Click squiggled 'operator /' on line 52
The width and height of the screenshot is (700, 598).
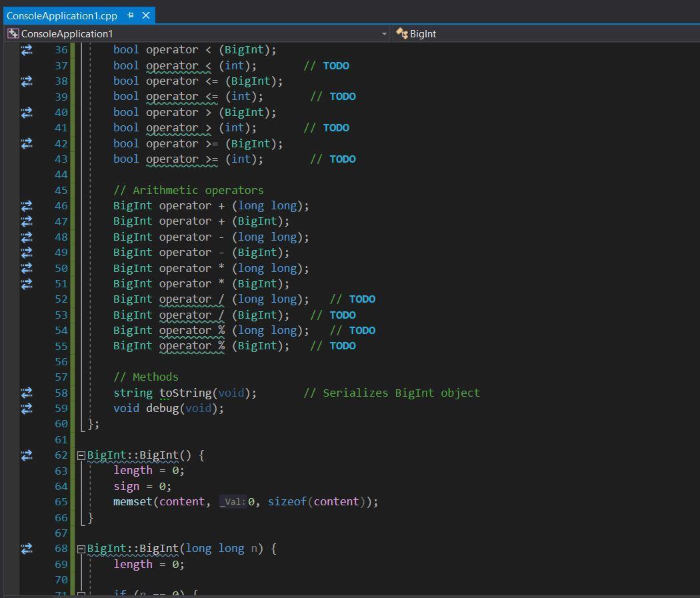[191, 299]
